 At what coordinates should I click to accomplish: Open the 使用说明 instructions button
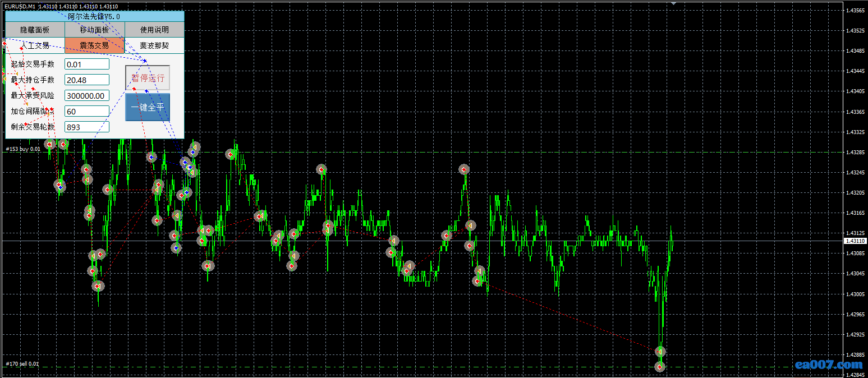pyautogui.click(x=154, y=30)
